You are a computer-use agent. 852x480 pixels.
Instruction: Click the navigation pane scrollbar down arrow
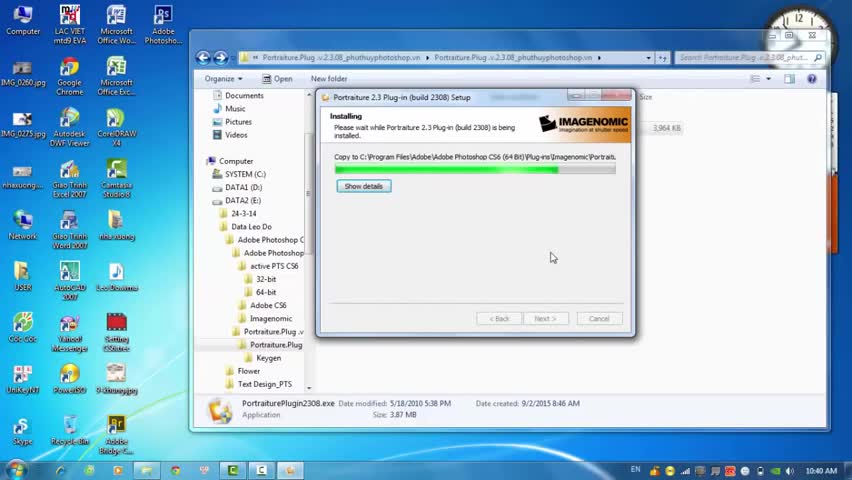tap(309, 388)
